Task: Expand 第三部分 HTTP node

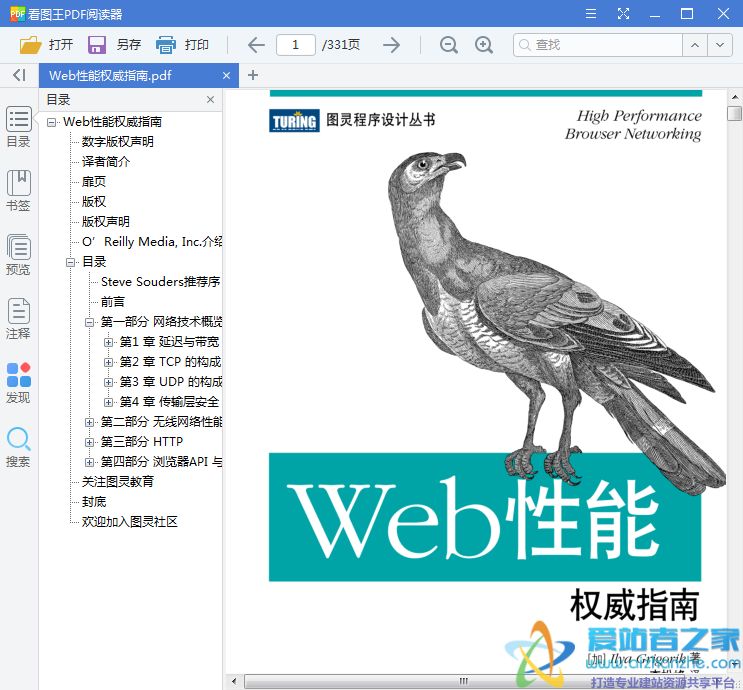Action: tap(89, 442)
